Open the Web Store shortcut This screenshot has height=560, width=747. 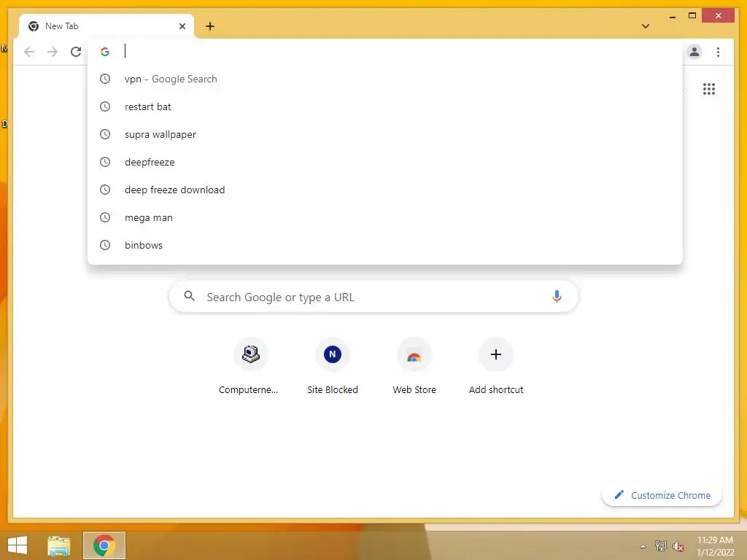[x=414, y=367]
